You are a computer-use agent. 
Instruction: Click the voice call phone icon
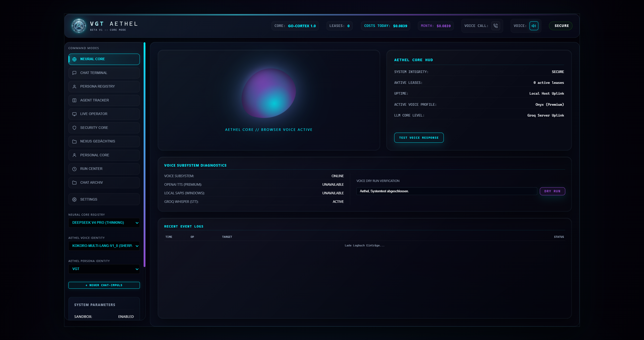pyautogui.click(x=496, y=26)
